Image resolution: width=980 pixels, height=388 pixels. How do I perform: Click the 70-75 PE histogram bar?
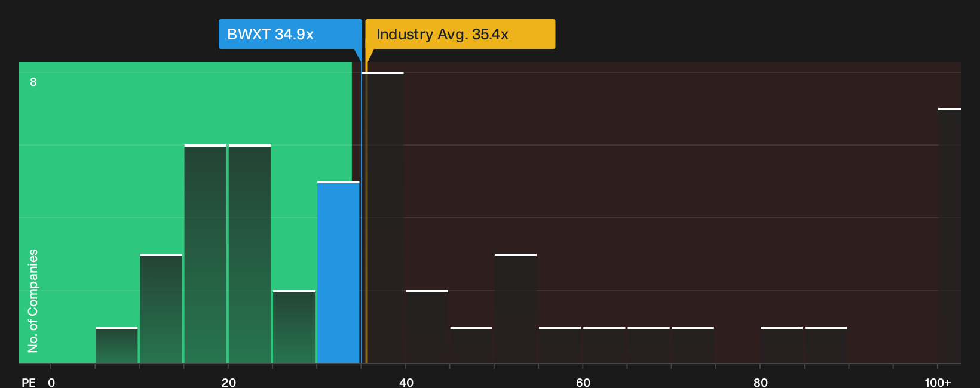(x=693, y=345)
